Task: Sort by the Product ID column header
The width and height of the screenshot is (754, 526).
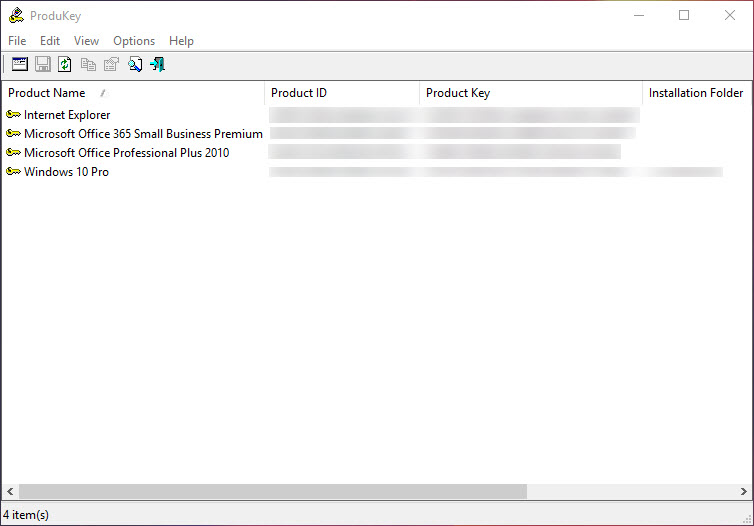Action: tap(342, 93)
